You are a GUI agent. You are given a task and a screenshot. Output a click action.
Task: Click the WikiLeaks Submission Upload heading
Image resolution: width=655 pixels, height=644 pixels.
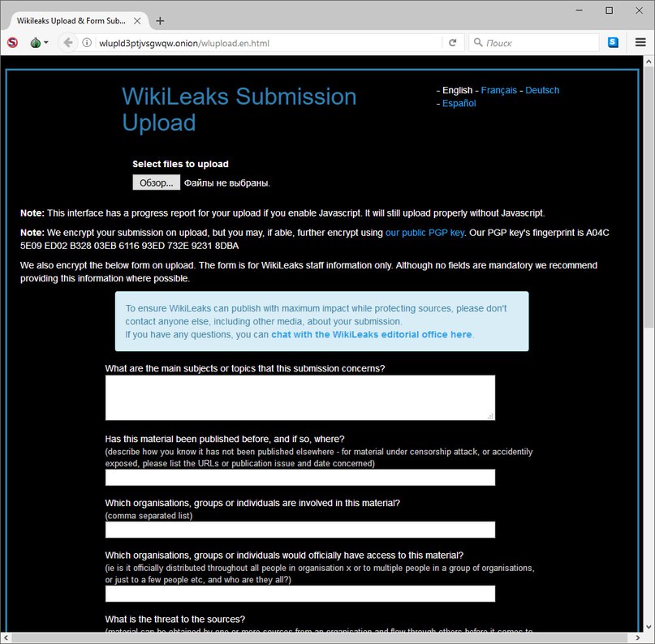point(239,109)
